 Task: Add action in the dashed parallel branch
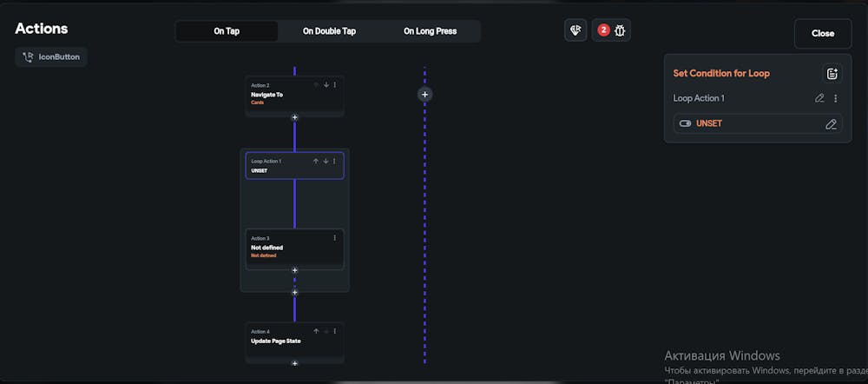click(424, 94)
